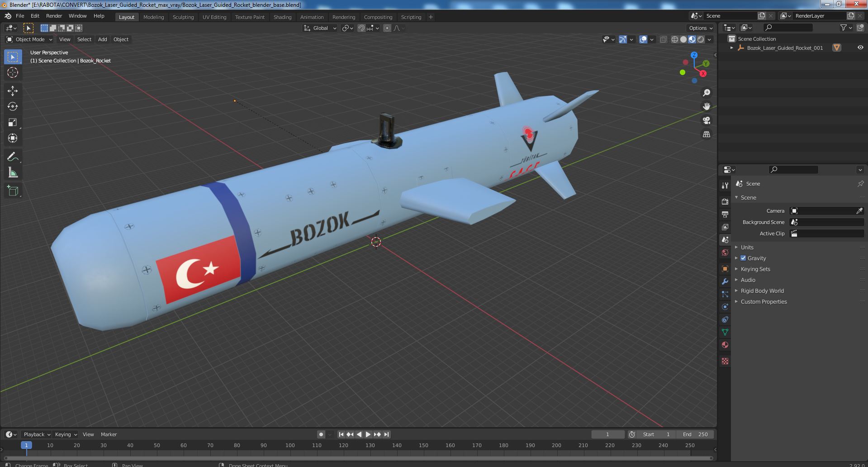Open the viewport Options dropdown
The width and height of the screenshot is (868, 467).
[x=701, y=28]
